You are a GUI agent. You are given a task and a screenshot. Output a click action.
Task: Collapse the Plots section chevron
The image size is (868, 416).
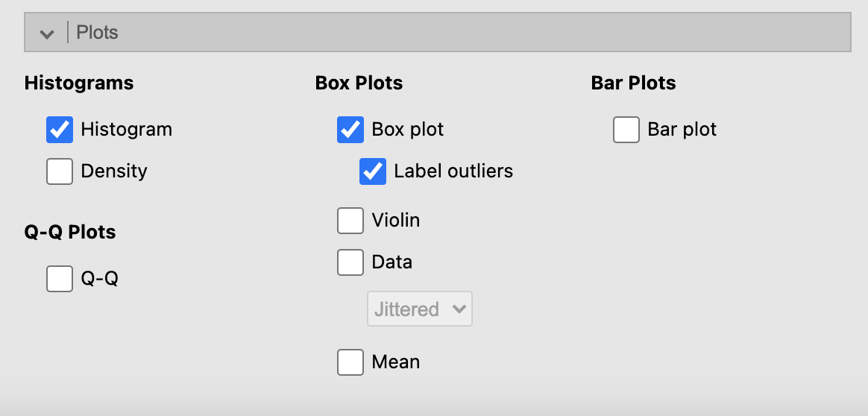coord(47,34)
